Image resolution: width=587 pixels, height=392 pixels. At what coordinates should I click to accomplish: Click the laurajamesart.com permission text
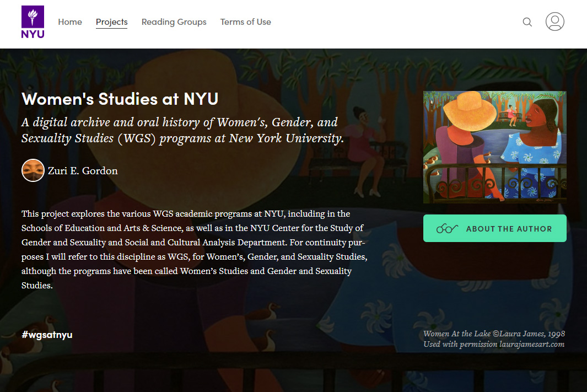[494, 345]
